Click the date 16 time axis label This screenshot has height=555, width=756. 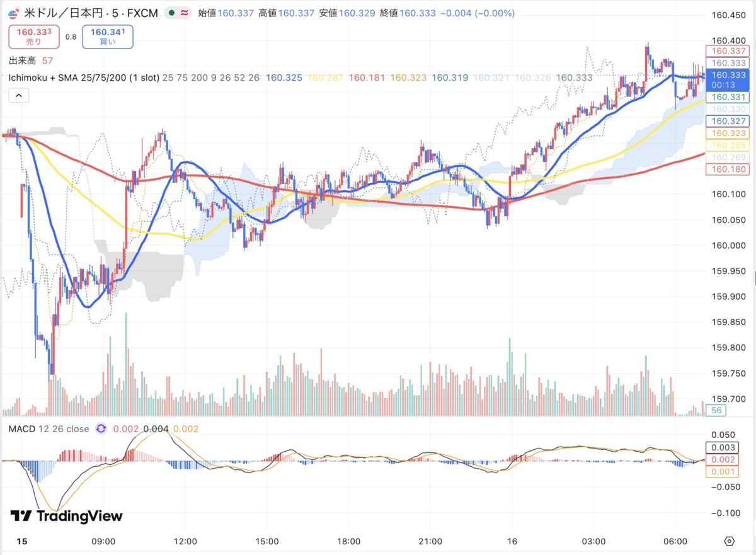[x=512, y=541]
